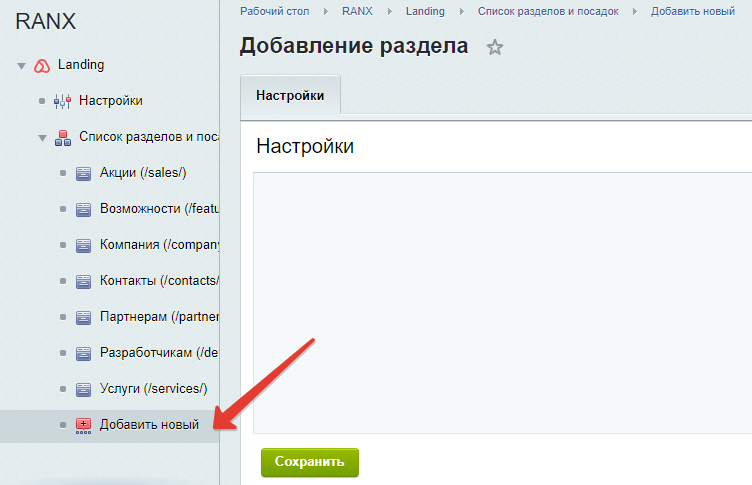Click the page icon beside Разработчикам
Viewport: 752px width, 485px height.
(x=83, y=354)
